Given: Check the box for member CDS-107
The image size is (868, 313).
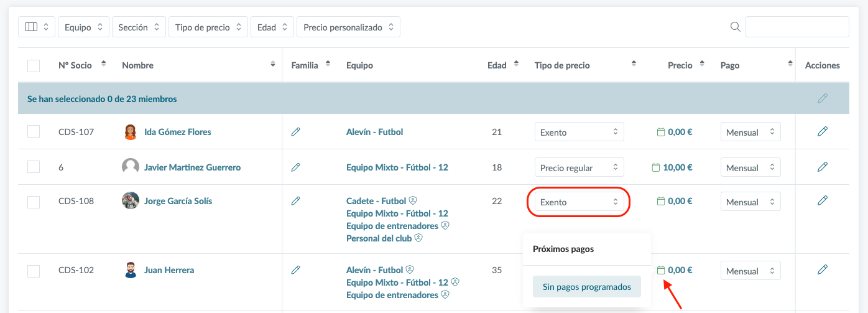Looking at the screenshot, I should [34, 131].
